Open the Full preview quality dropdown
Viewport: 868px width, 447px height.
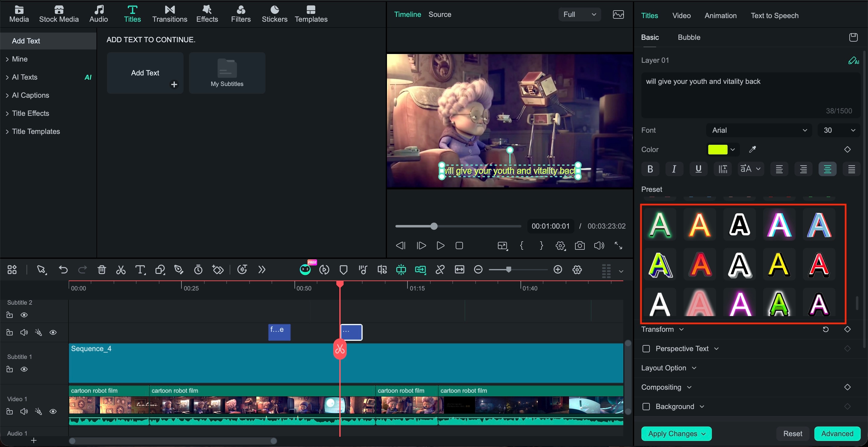[x=580, y=14]
